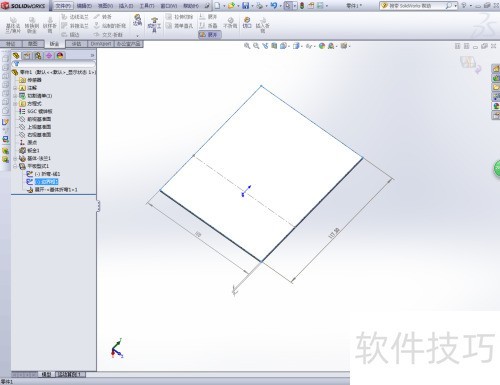
Task: Click the Forming Tool icon
Action: (154, 25)
